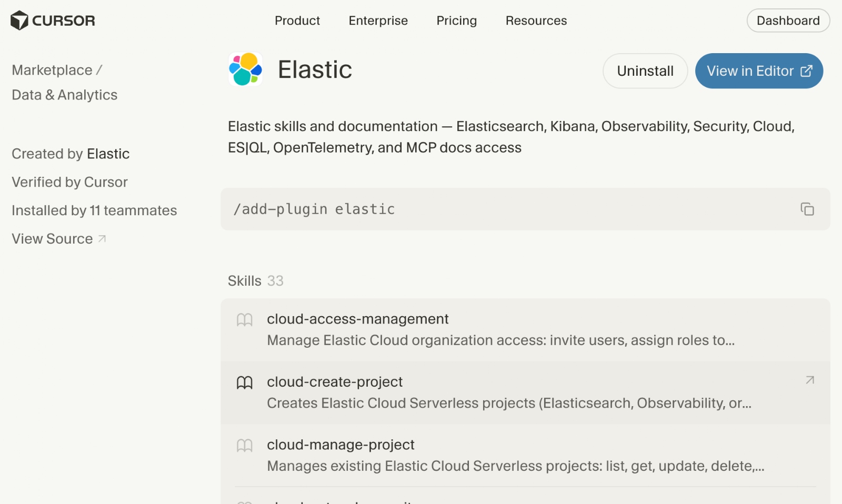
Task: Click the Cursor logo in the header
Action: click(52, 20)
